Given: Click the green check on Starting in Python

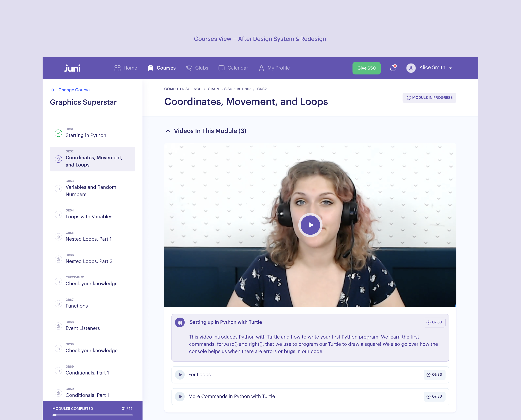Looking at the screenshot, I should coord(58,133).
